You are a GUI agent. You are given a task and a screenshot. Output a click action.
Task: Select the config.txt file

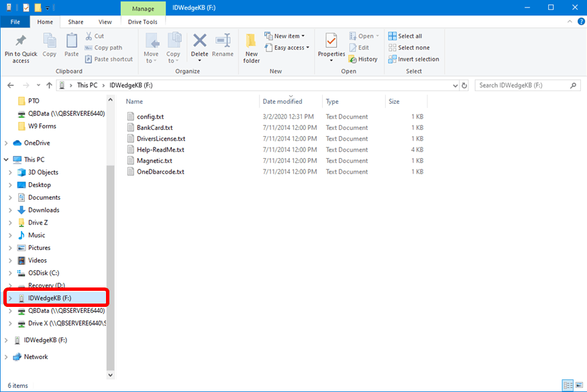point(150,117)
